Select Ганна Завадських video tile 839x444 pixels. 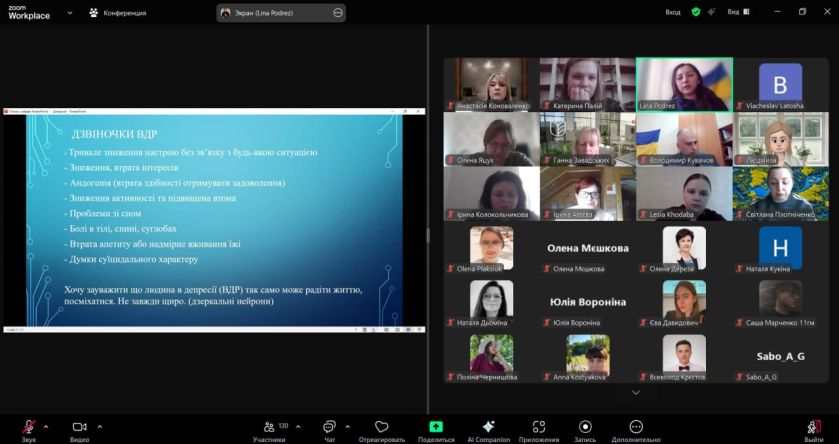(588, 139)
